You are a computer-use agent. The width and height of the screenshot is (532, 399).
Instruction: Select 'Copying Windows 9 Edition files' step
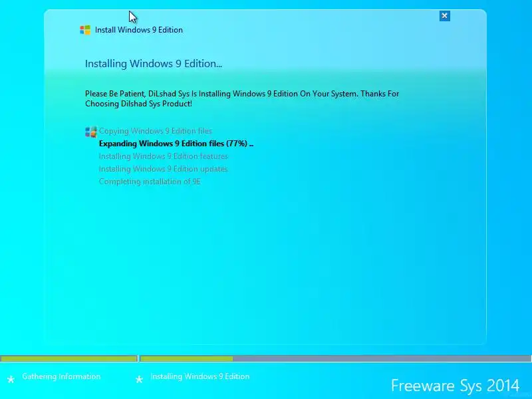156,131
